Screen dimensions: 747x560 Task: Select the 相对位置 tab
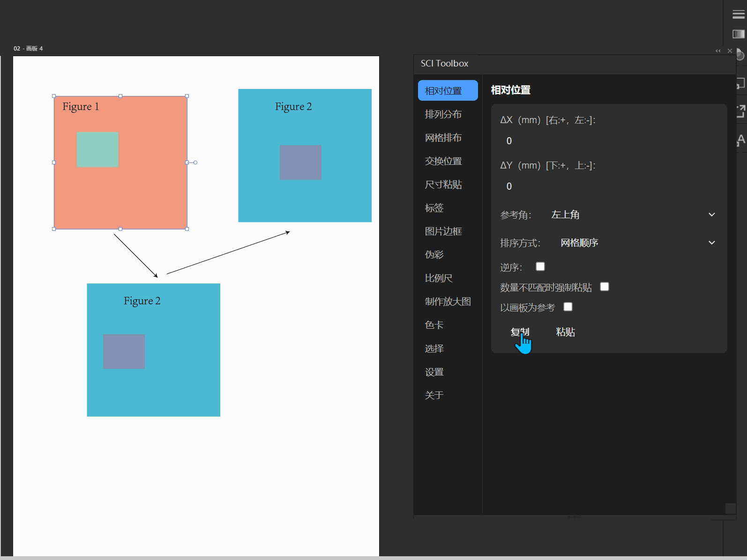(448, 90)
